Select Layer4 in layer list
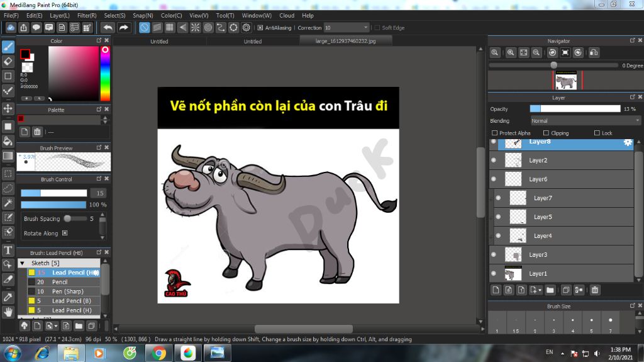Image resolution: width=644 pixels, height=362 pixels. point(564,235)
